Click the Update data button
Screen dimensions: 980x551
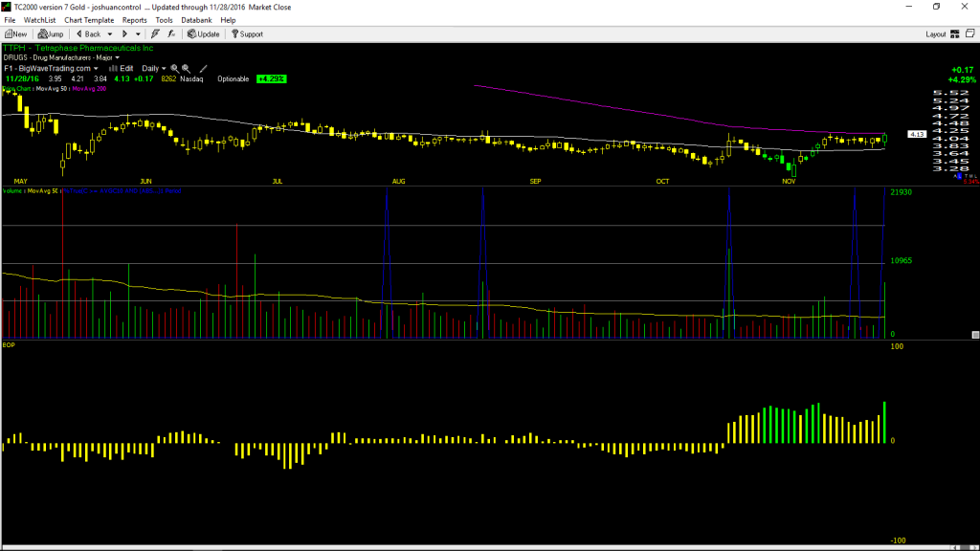204,34
